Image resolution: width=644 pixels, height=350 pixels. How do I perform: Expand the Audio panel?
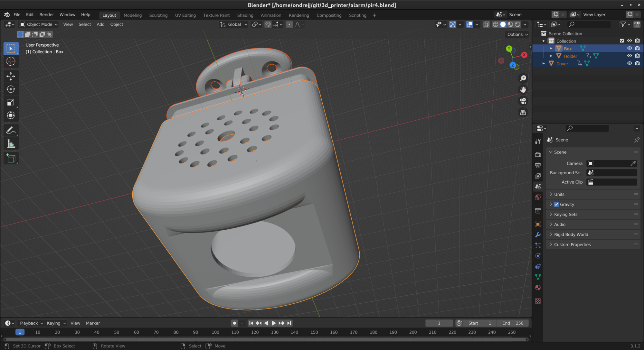(x=593, y=225)
